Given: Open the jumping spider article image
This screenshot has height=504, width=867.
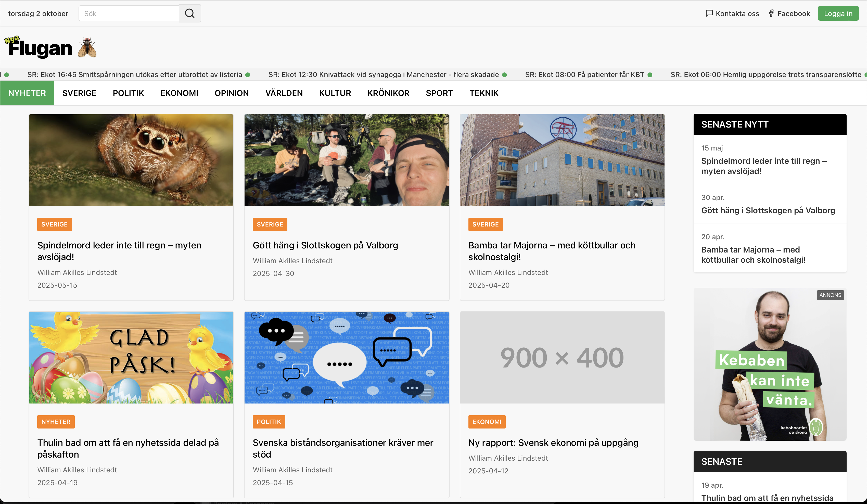Looking at the screenshot, I should [x=131, y=160].
